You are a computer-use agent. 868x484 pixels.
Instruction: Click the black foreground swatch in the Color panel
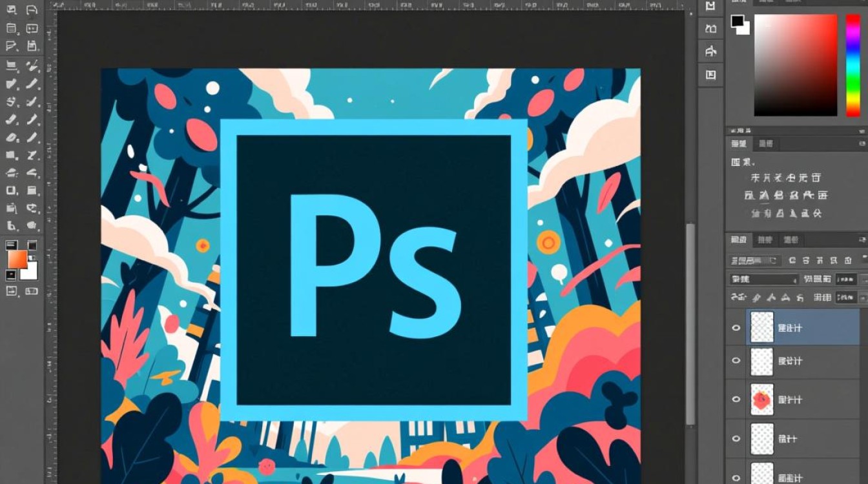(737, 21)
